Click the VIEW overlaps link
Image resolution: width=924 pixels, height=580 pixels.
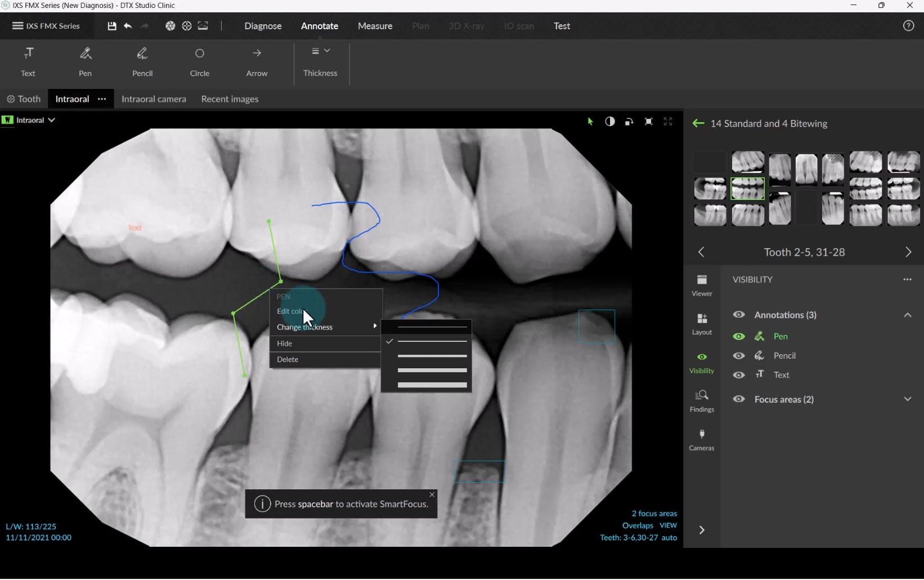click(x=668, y=525)
